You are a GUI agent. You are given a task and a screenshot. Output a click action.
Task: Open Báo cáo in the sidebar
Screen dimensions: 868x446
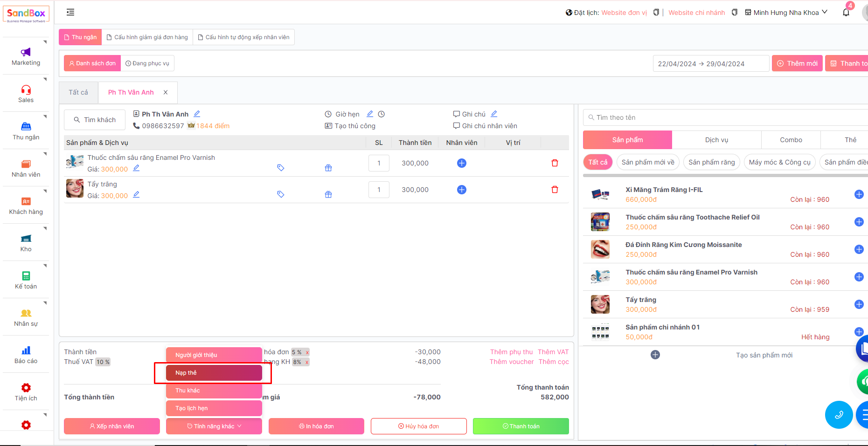click(x=26, y=355)
